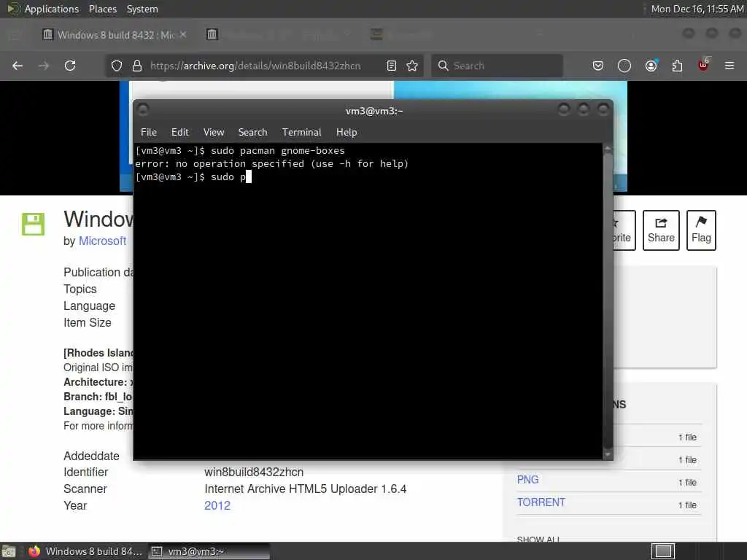Open the terminal Search menu
747x560 pixels.
(x=253, y=133)
